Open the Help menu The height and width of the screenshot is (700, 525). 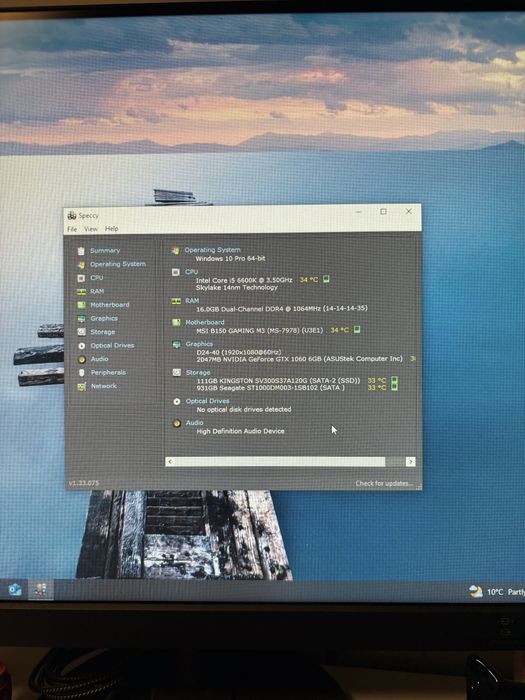coord(112,229)
